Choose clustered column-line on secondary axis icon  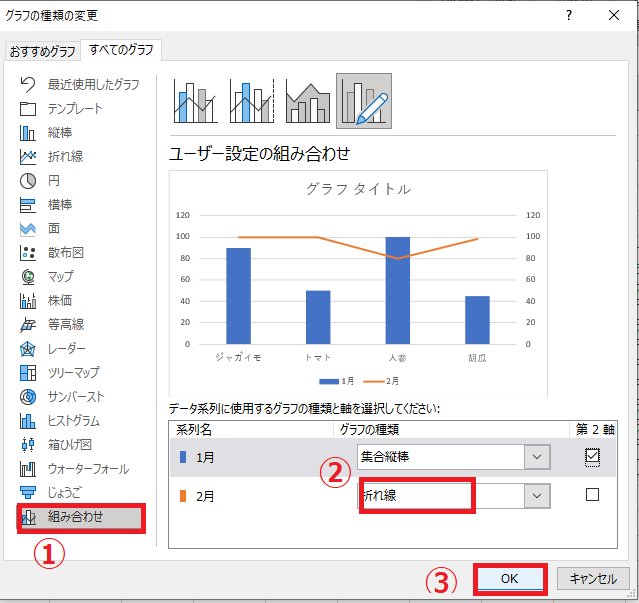coord(252,101)
